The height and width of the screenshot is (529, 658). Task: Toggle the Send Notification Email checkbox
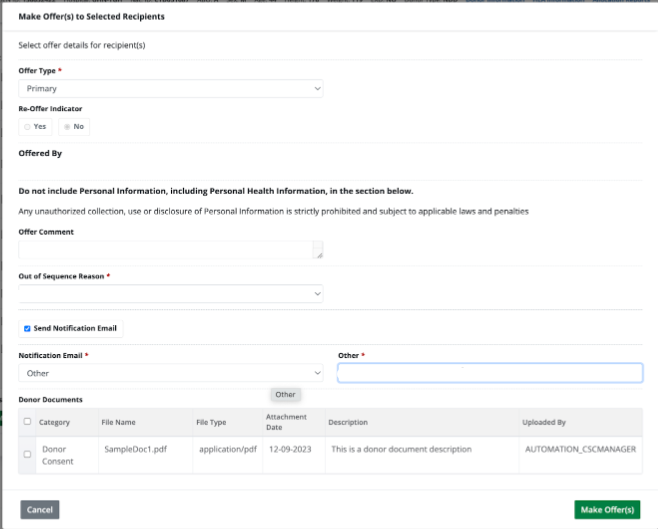point(27,328)
